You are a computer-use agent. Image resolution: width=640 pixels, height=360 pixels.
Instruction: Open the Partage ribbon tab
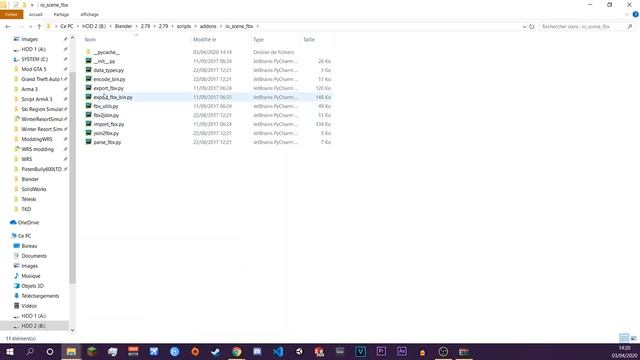click(61, 14)
